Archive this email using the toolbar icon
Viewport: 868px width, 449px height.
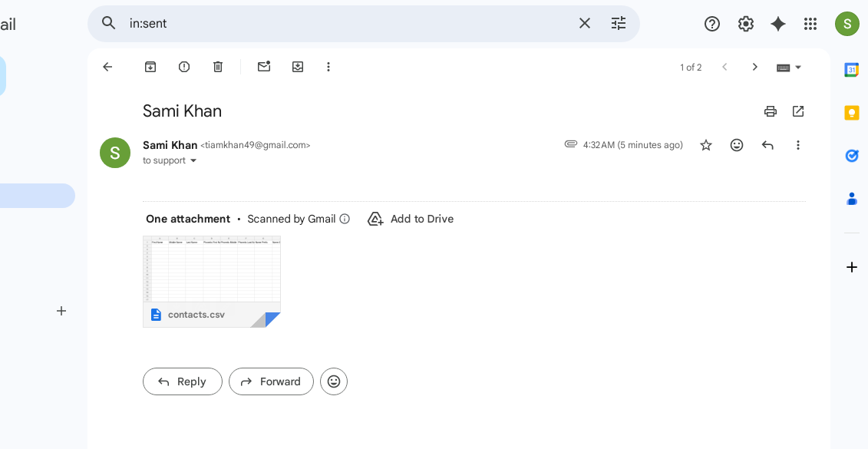coord(150,67)
